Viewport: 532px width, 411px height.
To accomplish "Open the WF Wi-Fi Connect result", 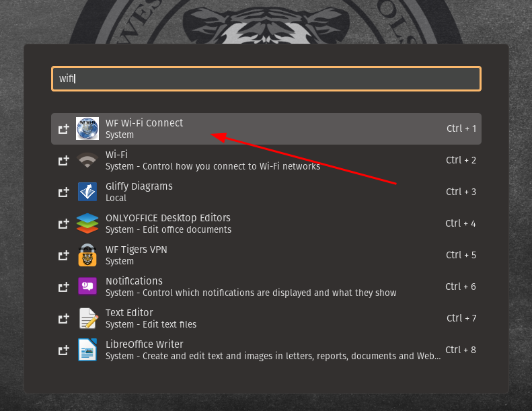I will tap(266, 128).
